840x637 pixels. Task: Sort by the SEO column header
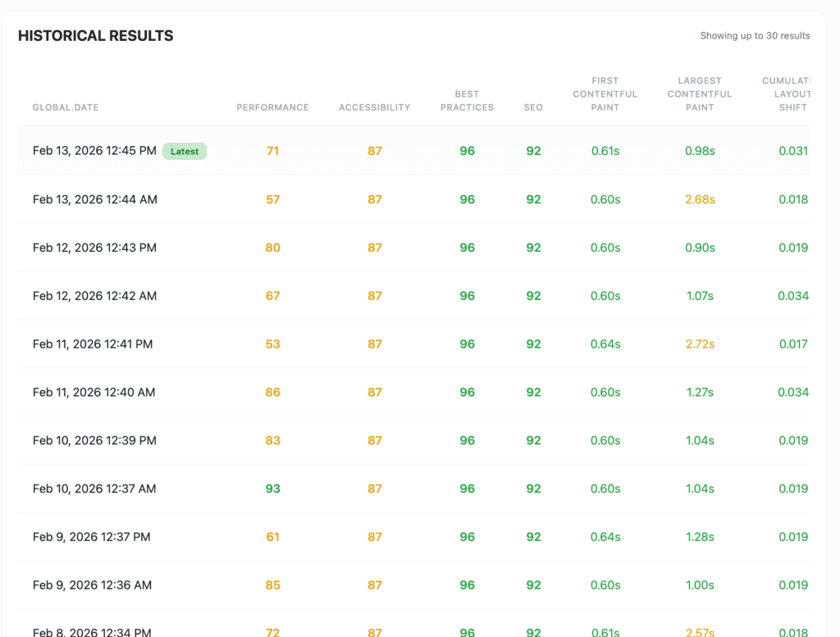pyautogui.click(x=533, y=107)
